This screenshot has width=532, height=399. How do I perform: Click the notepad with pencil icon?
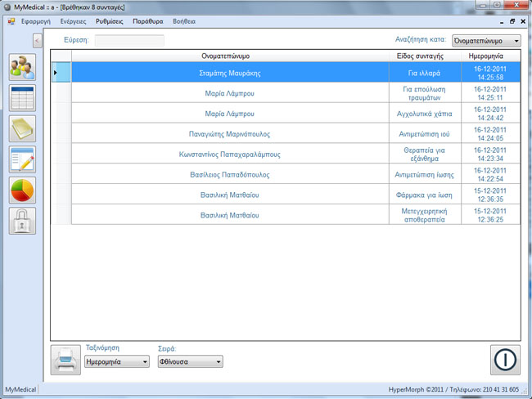tap(22, 159)
